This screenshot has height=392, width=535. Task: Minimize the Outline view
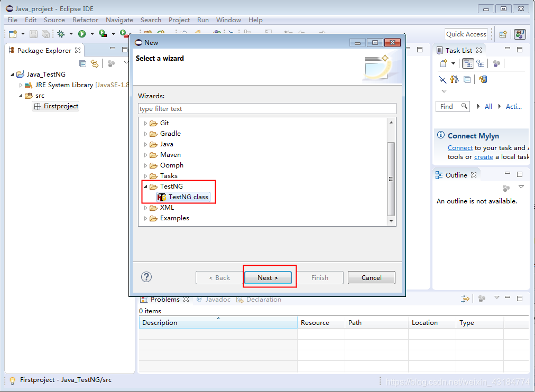pos(508,173)
